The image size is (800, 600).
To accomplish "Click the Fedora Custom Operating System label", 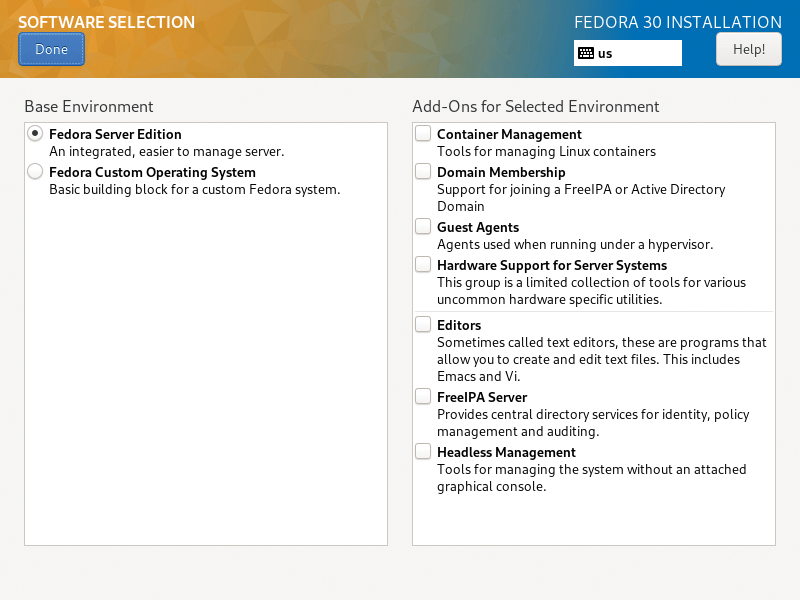I will click(x=153, y=172).
